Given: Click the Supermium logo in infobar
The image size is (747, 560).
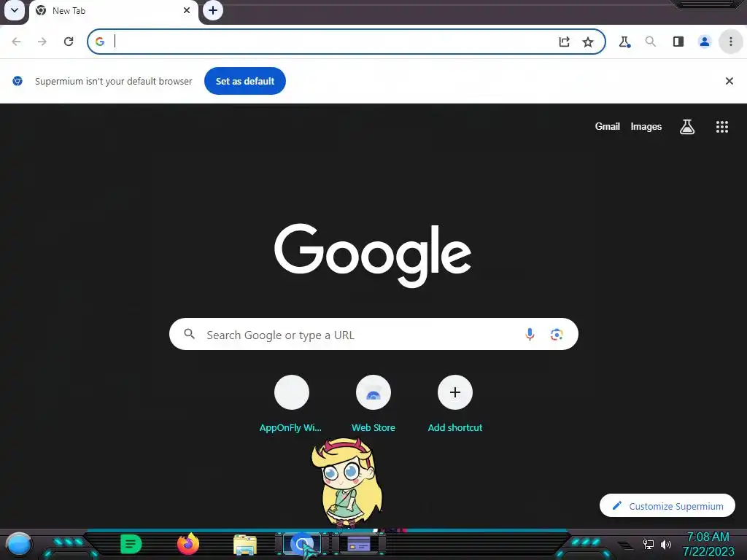Looking at the screenshot, I should (18, 81).
